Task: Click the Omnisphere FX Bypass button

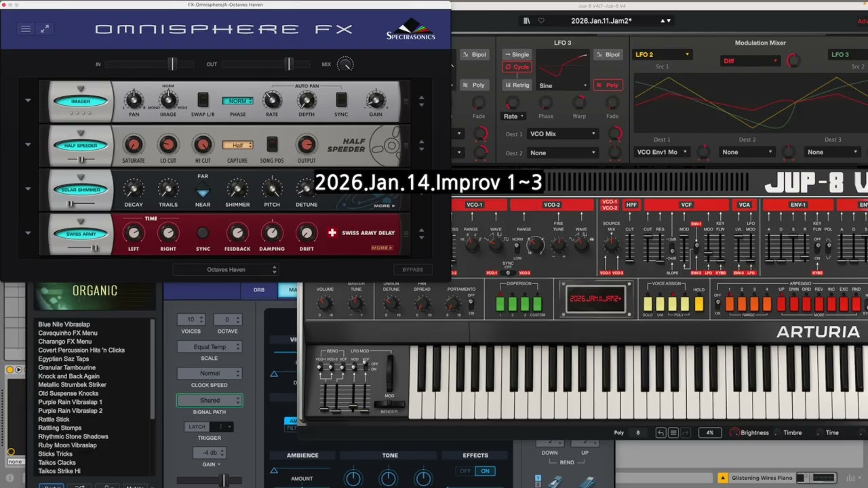Action: 412,270
